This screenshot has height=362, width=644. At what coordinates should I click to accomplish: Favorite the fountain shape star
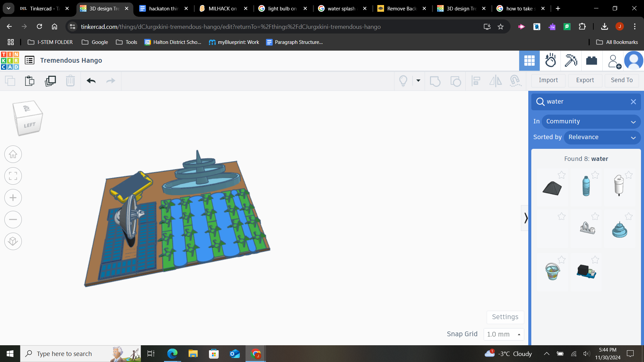[x=629, y=217]
